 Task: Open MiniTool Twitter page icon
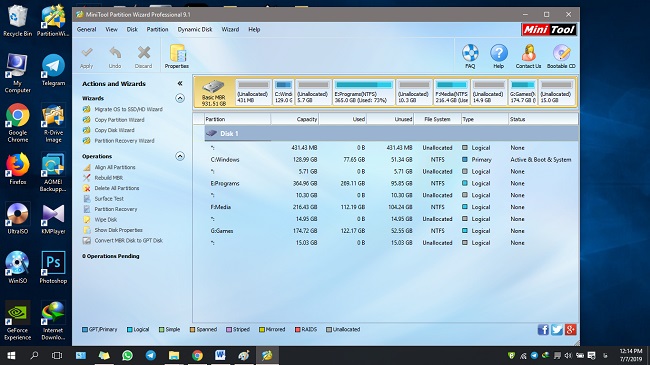tap(557, 330)
